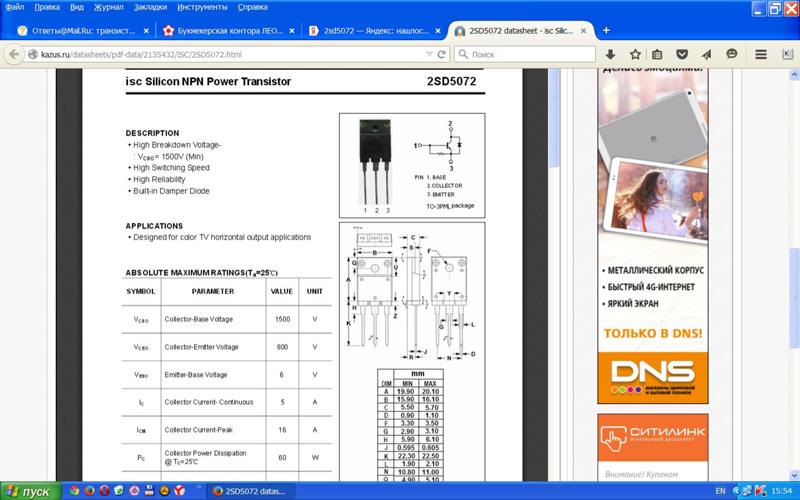800x500 pixels.
Task: Click the Pocket icon in toolbar
Action: pos(682,54)
